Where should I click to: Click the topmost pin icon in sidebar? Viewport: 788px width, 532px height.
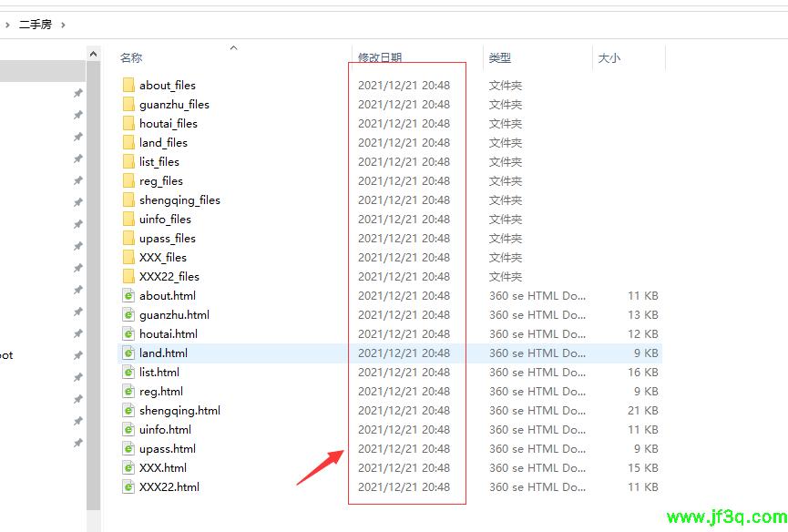(78, 93)
